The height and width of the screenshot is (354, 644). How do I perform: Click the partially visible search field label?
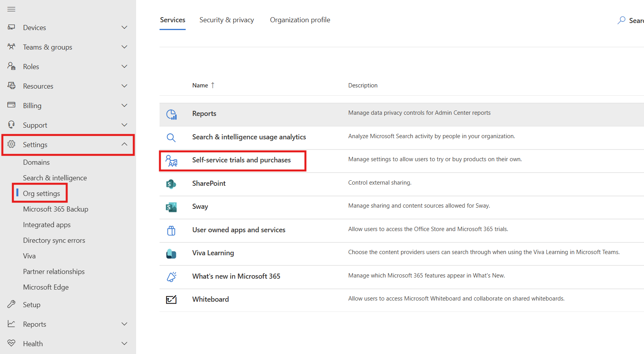tap(636, 21)
